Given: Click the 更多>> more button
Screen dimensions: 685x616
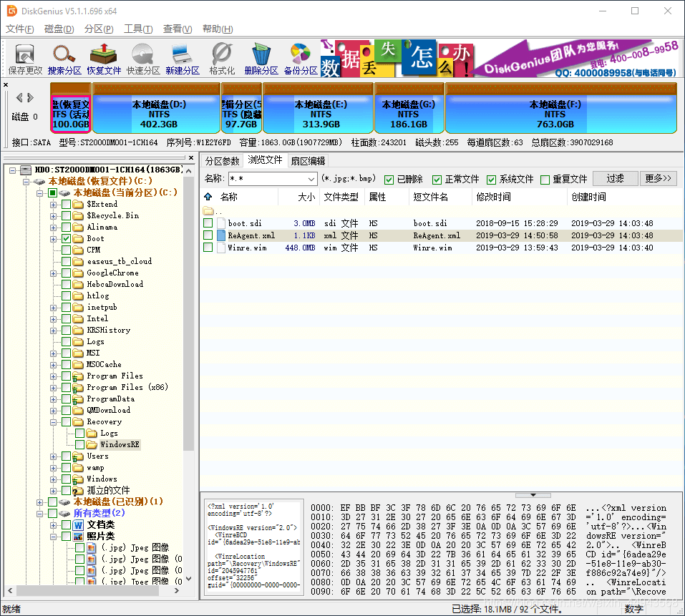Looking at the screenshot, I should coord(658,179).
